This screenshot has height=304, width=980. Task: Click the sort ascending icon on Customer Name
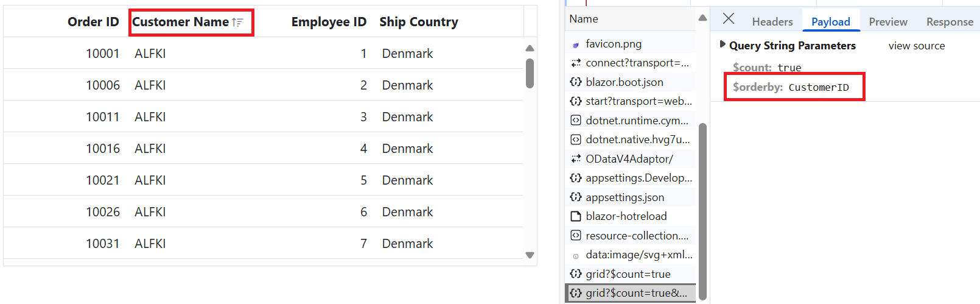(x=237, y=23)
